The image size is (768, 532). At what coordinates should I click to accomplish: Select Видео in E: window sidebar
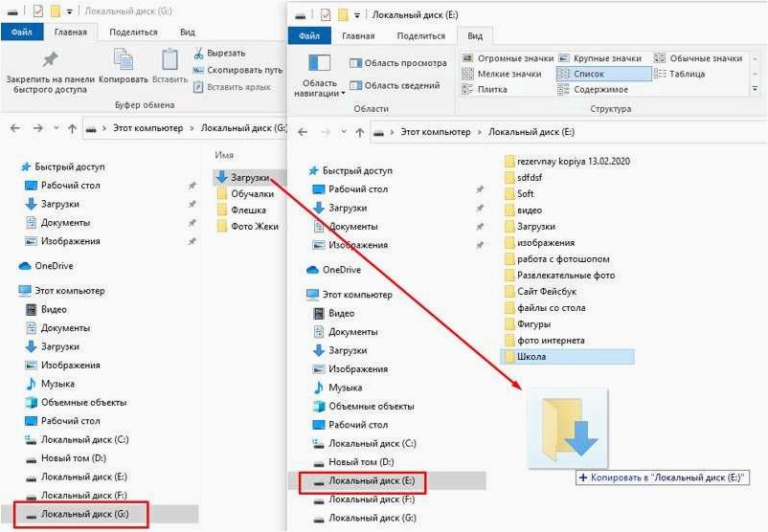point(333,314)
